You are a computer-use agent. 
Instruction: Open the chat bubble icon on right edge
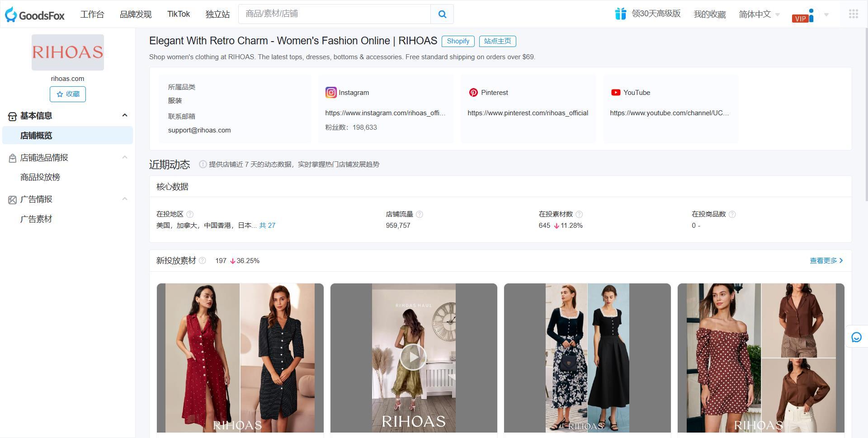856,337
